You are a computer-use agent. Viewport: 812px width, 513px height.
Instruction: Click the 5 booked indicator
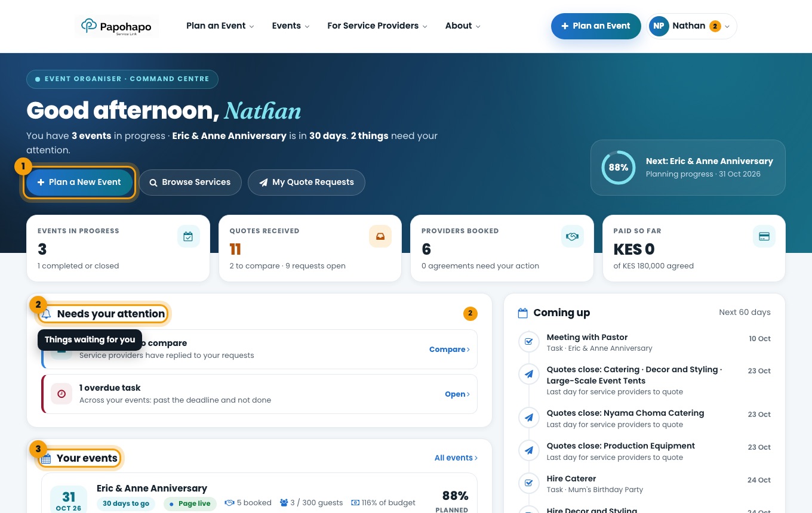pyautogui.click(x=248, y=503)
